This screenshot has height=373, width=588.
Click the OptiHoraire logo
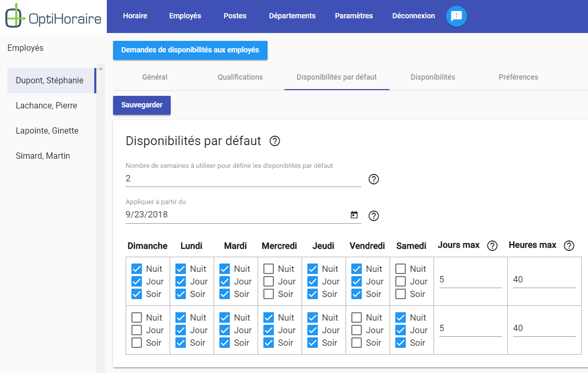tap(53, 16)
